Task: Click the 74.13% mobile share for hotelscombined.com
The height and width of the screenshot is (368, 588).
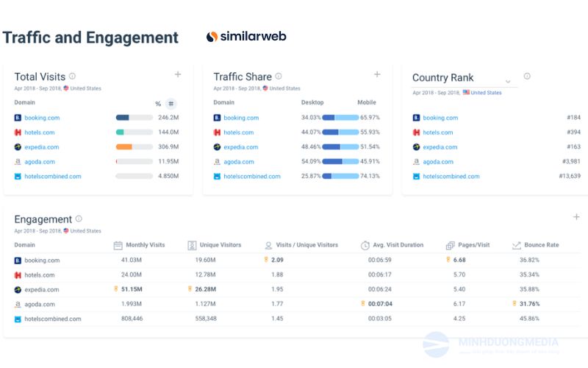Action: coord(370,176)
